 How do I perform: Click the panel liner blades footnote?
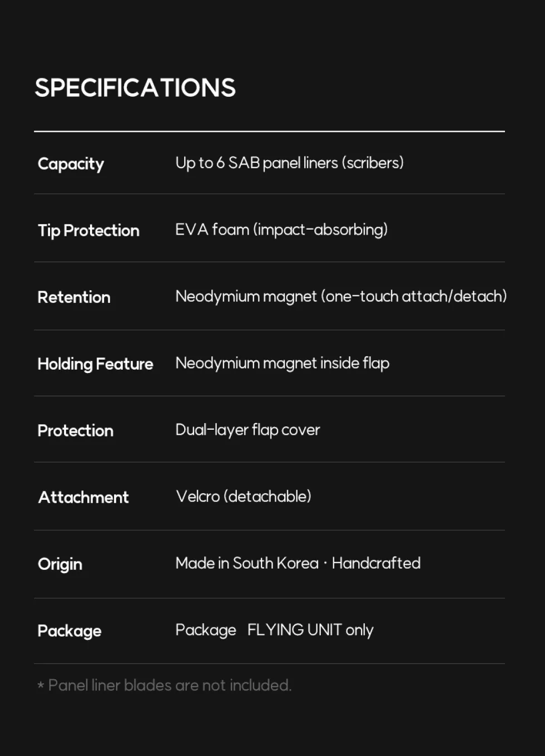coord(164,685)
